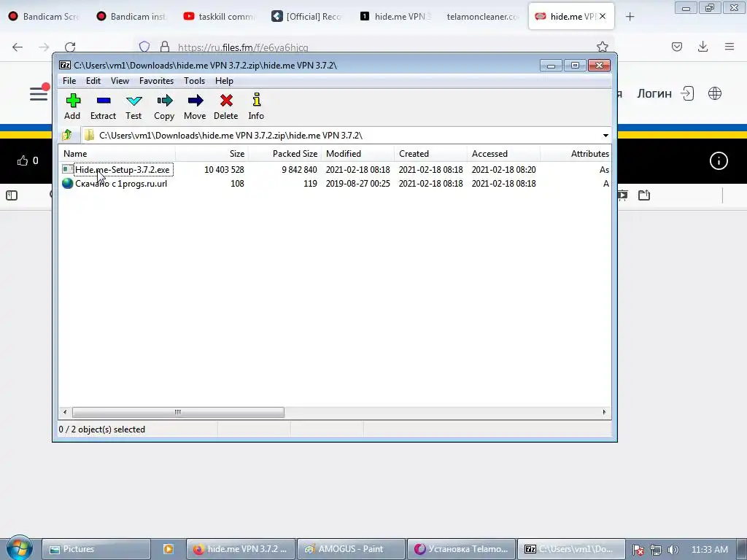Sort by the Accessed column header
747x560 pixels.
503,154
